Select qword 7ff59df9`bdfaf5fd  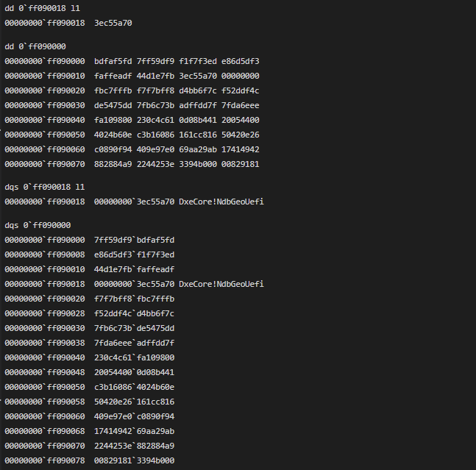[134, 240]
